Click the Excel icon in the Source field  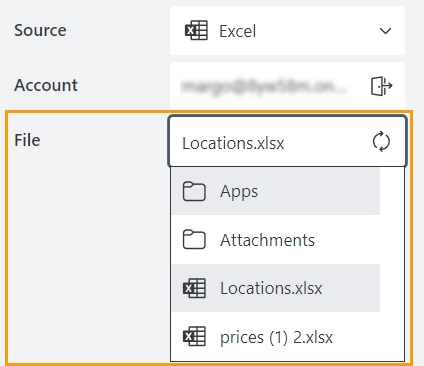[x=196, y=30]
